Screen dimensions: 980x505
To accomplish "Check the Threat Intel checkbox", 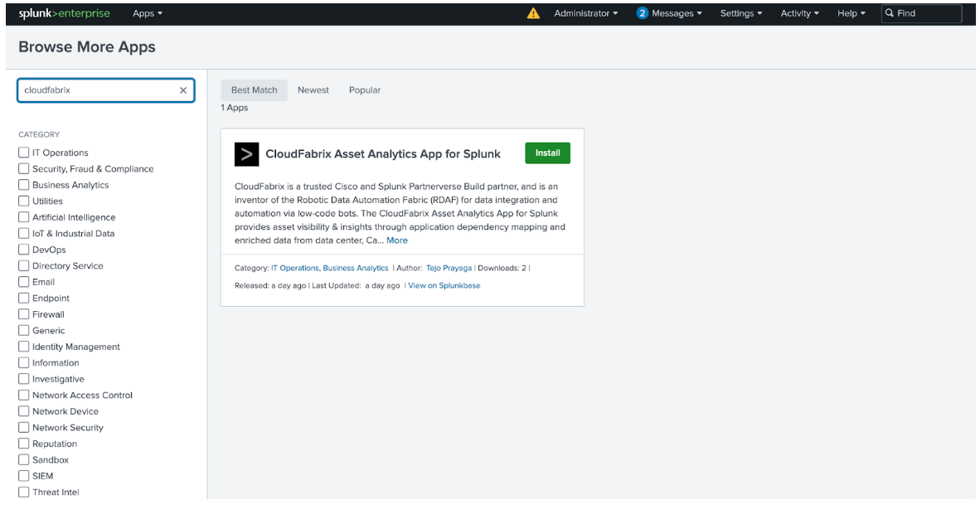I will tap(23, 492).
